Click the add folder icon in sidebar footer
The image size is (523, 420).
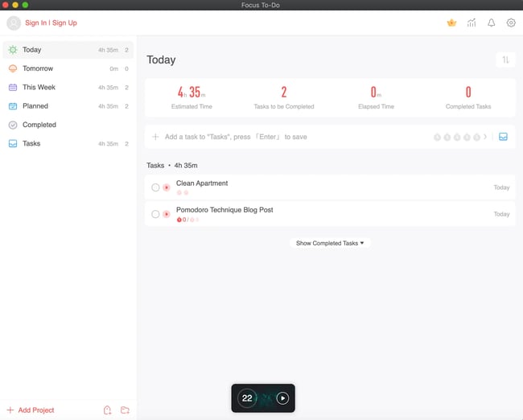click(x=125, y=410)
